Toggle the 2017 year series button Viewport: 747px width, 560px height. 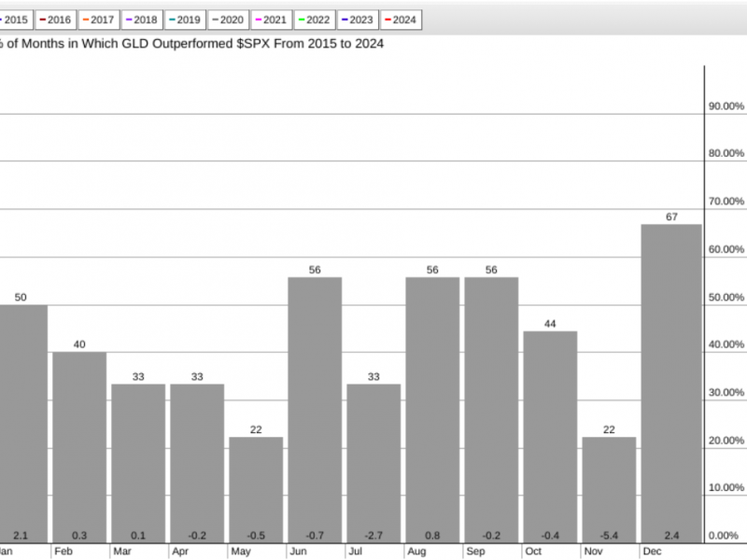tap(99, 20)
